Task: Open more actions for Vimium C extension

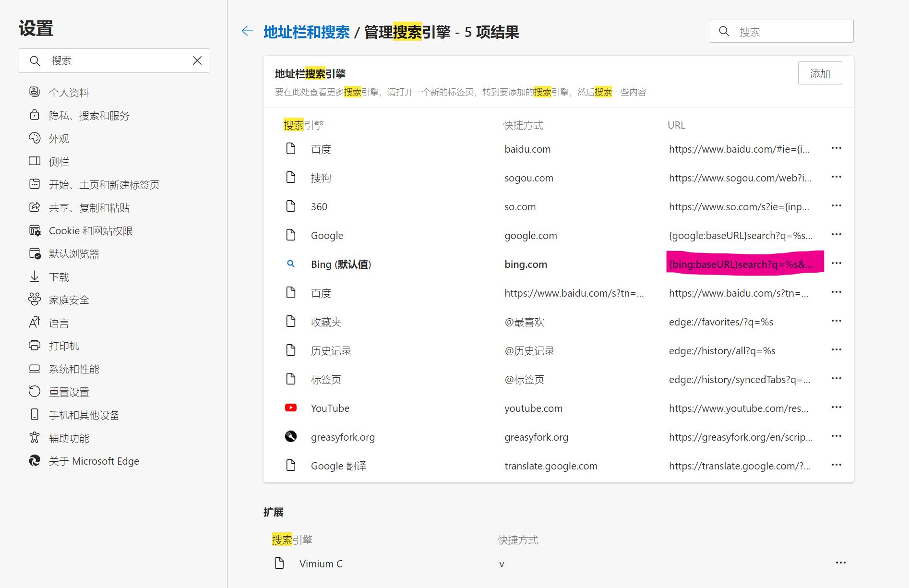Action: coord(840,563)
